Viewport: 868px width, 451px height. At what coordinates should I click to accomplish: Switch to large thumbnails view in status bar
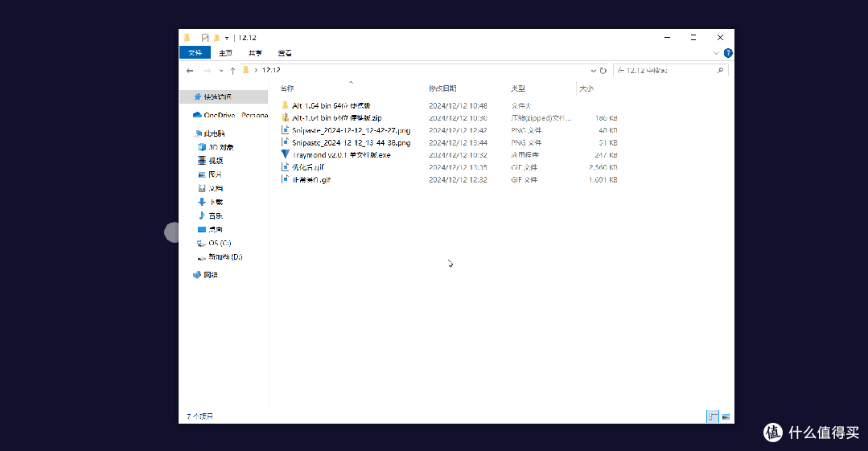(726, 416)
